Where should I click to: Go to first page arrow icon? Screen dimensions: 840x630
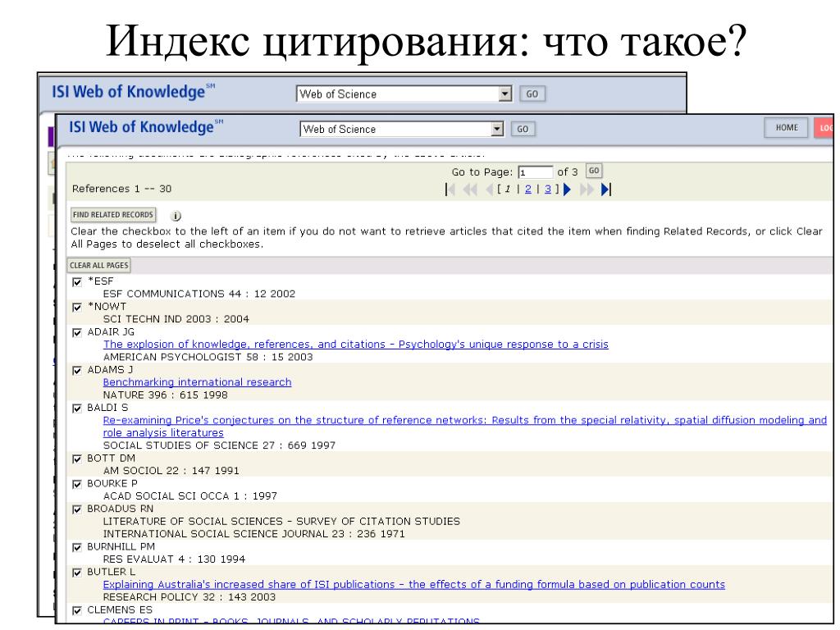click(450, 189)
